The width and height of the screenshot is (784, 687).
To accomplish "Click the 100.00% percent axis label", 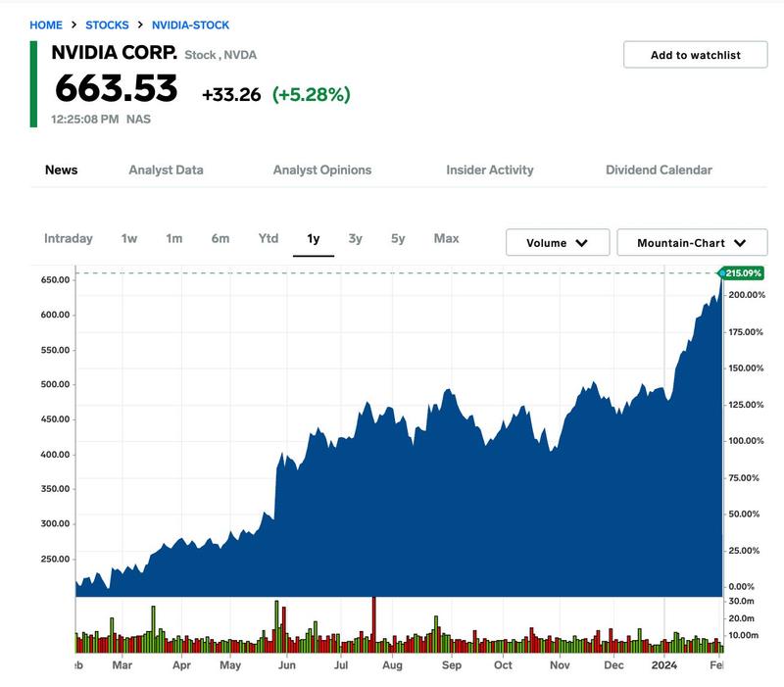I will (746, 441).
